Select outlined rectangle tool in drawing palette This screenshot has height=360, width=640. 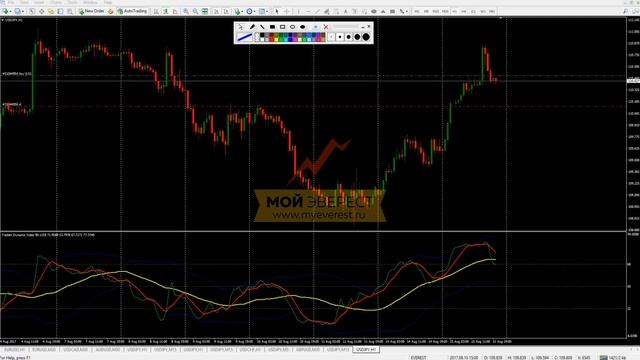pos(282,27)
